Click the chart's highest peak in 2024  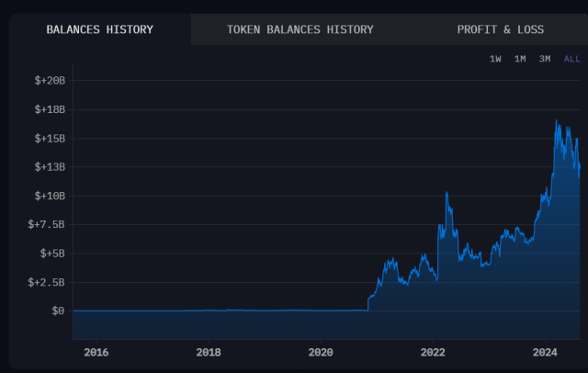click(x=557, y=120)
